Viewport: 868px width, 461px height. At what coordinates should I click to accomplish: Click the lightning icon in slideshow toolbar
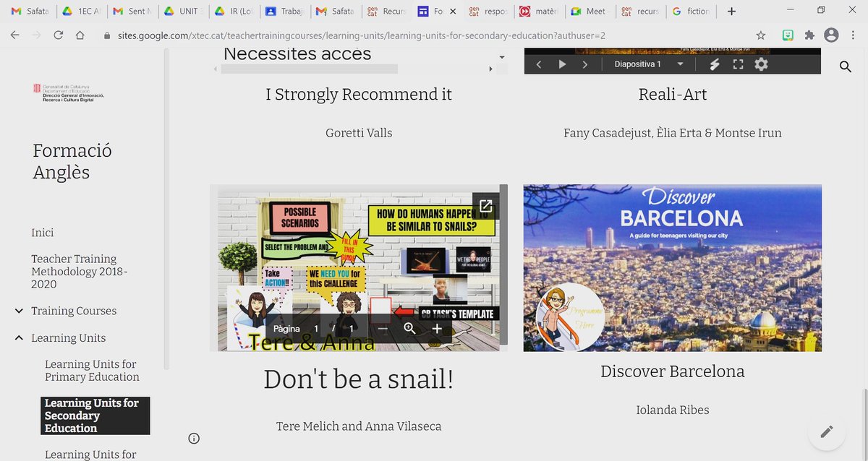coord(715,64)
